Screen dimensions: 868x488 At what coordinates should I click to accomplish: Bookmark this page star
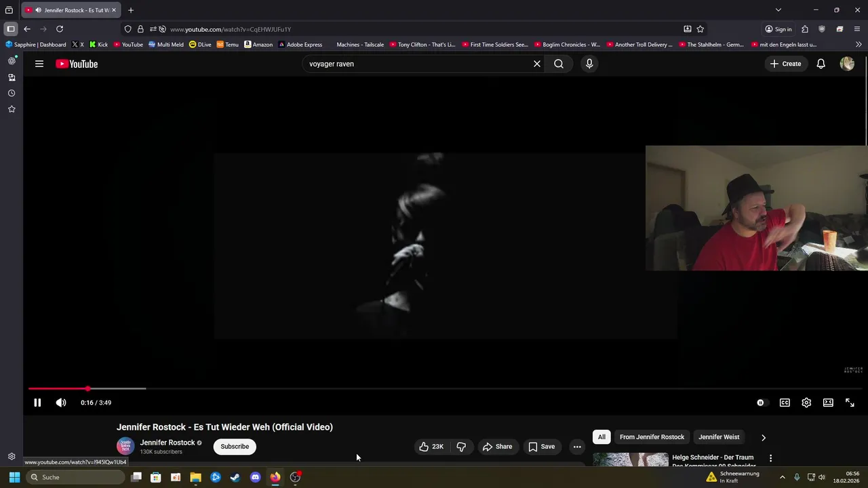coord(701,29)
